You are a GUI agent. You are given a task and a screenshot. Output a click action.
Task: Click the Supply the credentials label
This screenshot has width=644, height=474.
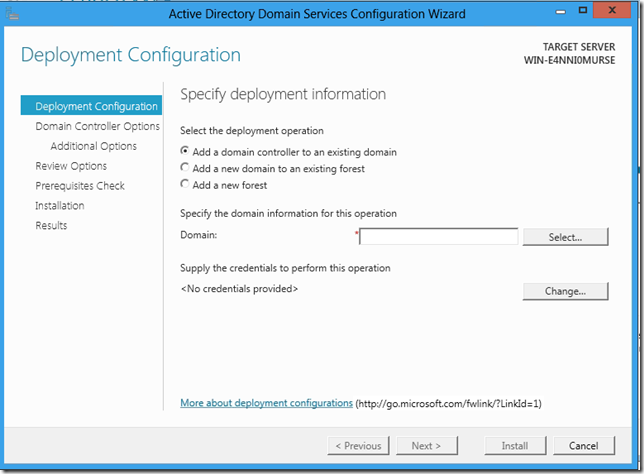[x=285, y=268]
